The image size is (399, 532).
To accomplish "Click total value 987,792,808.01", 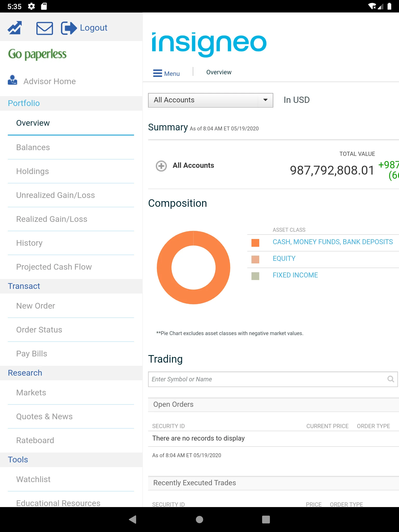I will click(x=332, y=170).
